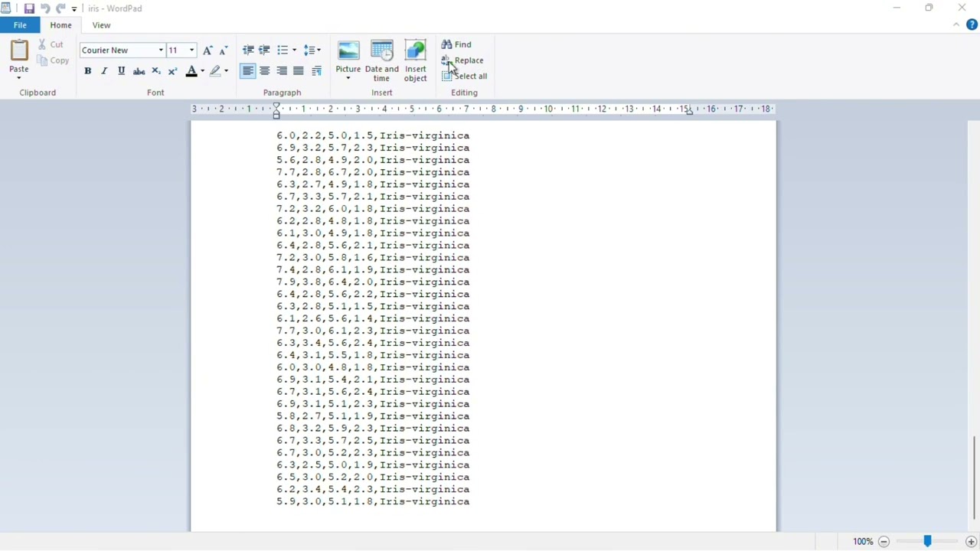Image resolution: width=980 pixels, height=551 pixels.
Task: Toggle Bold formatting
Action: (x=87, y=71)
